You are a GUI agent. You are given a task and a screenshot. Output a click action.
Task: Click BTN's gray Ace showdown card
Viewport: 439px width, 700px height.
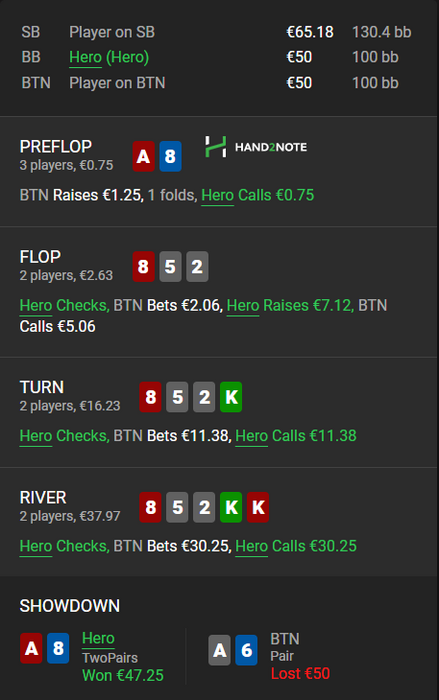click(x=219, y=650)
